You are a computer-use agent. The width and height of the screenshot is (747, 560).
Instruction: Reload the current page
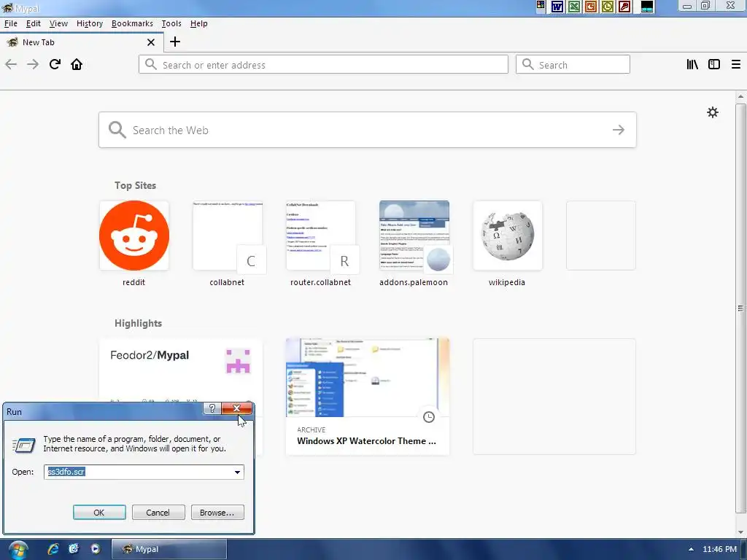coord(55,64)
